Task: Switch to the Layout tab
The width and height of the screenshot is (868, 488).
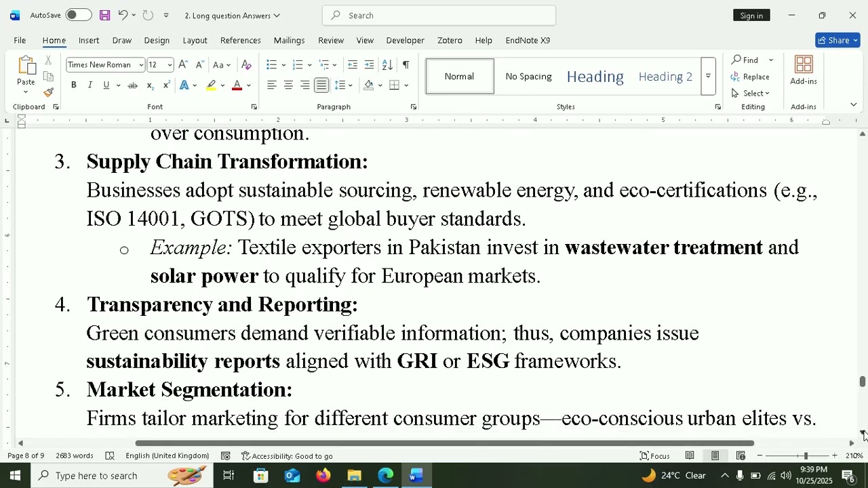Action: tap(195, 40)
